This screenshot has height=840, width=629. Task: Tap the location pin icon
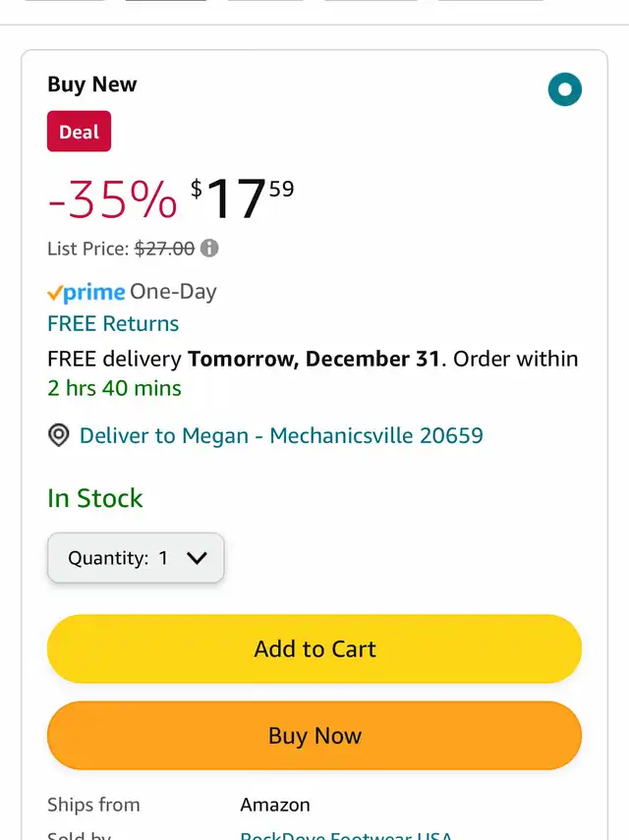coord(59,435)
